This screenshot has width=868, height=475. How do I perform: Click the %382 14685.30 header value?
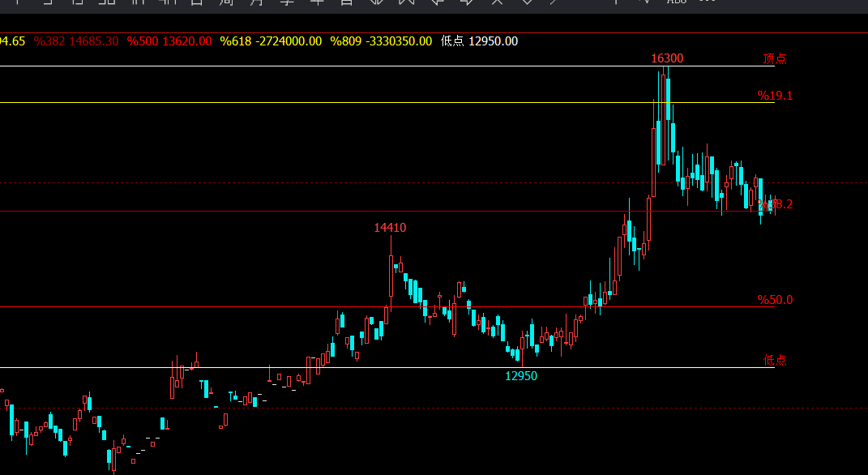[76, 41]
